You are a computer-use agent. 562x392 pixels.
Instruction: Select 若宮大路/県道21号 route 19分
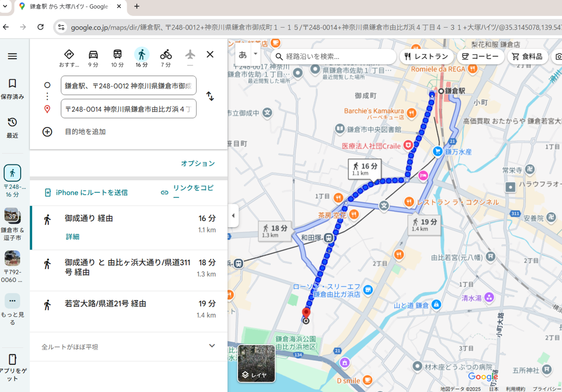coord(129,311)
